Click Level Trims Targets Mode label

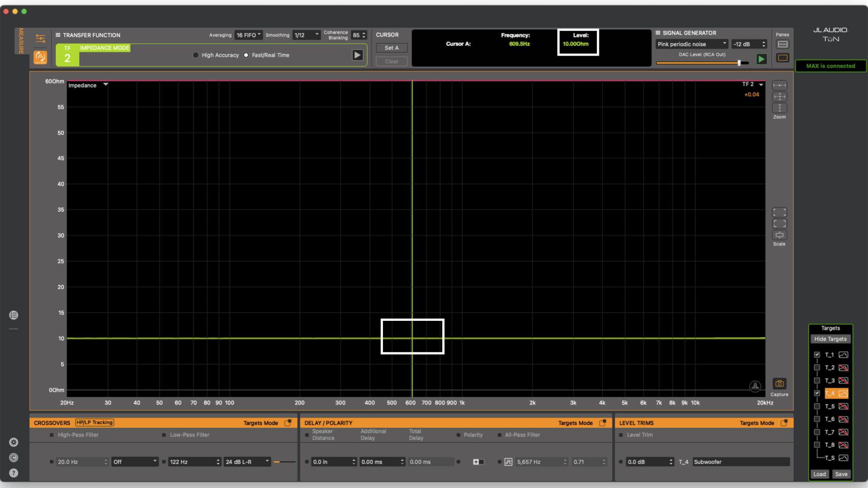point(757,423)
